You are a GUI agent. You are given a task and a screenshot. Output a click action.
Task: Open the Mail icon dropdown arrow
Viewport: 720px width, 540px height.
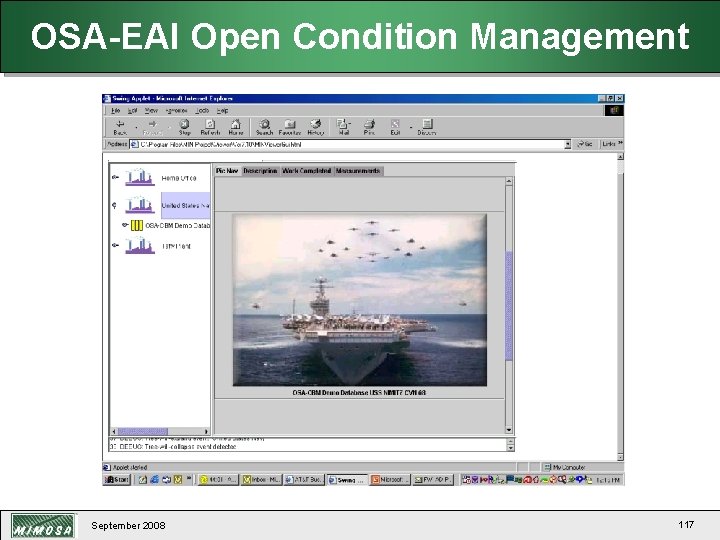tap(349, 124)
